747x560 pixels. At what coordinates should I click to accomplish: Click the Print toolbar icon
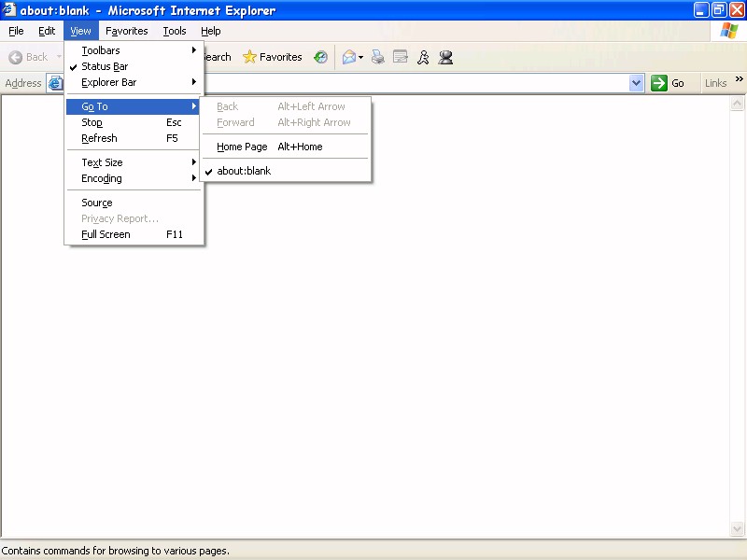coord(378,57)
